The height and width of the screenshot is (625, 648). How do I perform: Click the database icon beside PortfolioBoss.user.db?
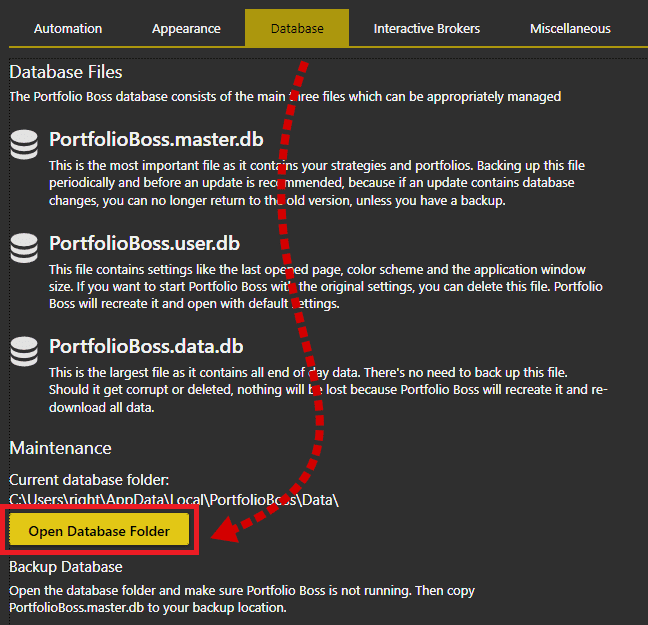pyautogui.click(x=24, y=248)
